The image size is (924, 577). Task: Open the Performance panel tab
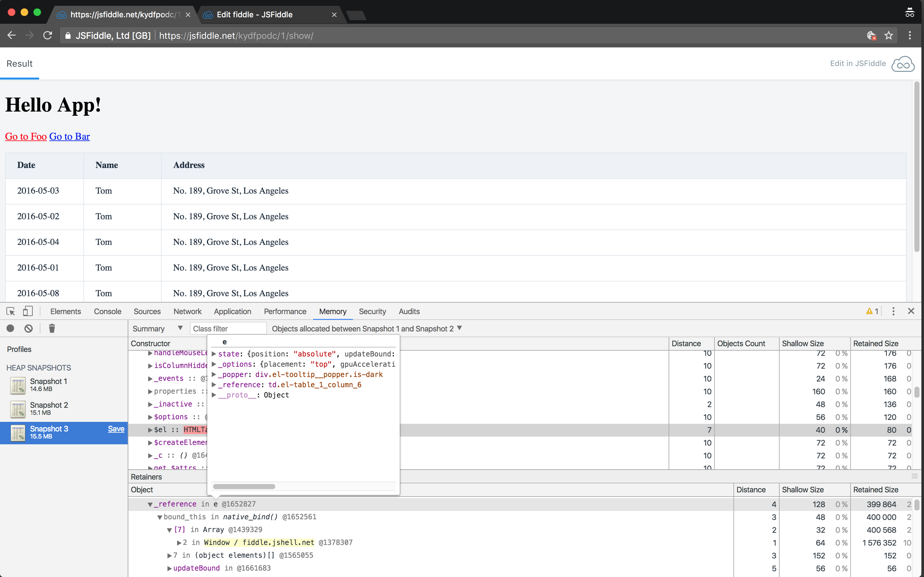click(x=285, y=311)
